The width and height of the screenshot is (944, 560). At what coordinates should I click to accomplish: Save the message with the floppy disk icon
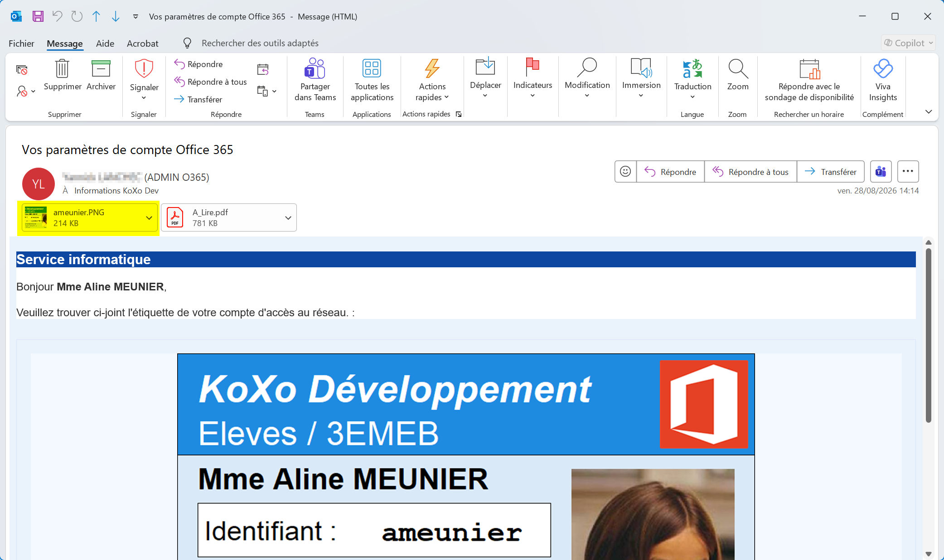click(38, 17)
